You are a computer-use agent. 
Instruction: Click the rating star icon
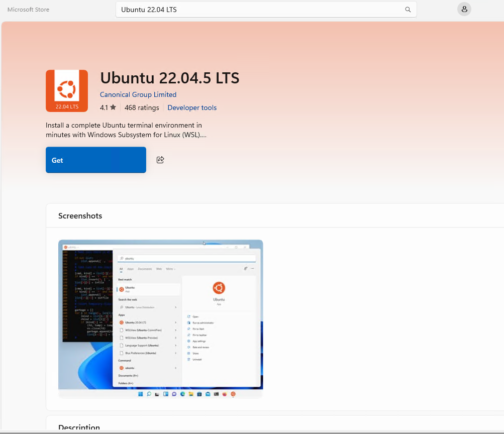click(x=113, y=107)
